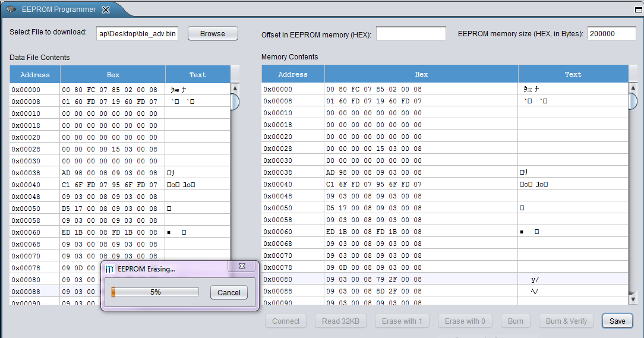
Task: Select Memory hex row 09 03 00 08 8D 2F 00 08
Action: (x=421, y=291)
